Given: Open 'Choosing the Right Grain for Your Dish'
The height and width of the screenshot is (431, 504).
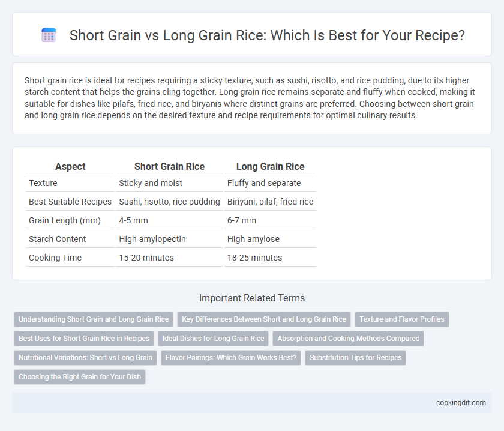Looking at the screenshot, I should (x=80, y=376).
